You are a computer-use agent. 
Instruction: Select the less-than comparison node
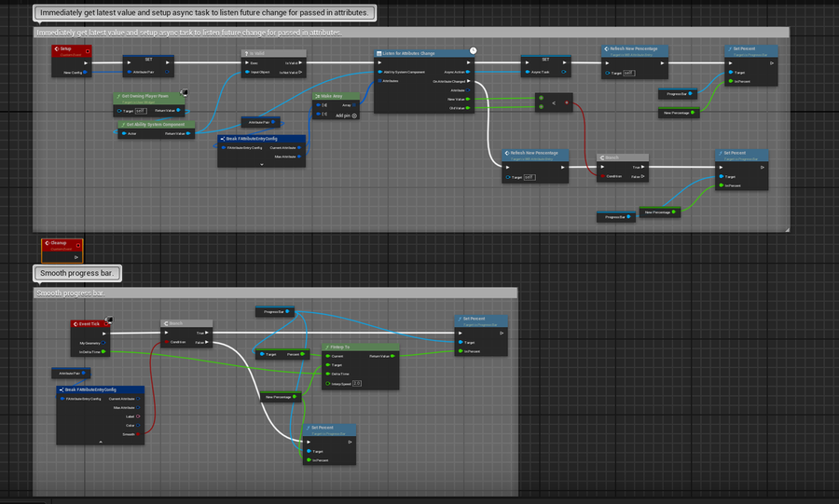point(554,102)
